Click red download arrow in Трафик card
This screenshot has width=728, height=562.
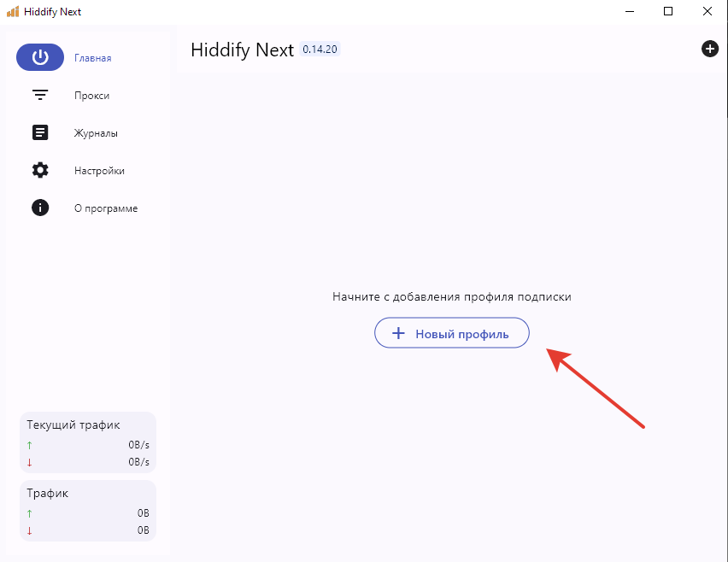(30, 530)
